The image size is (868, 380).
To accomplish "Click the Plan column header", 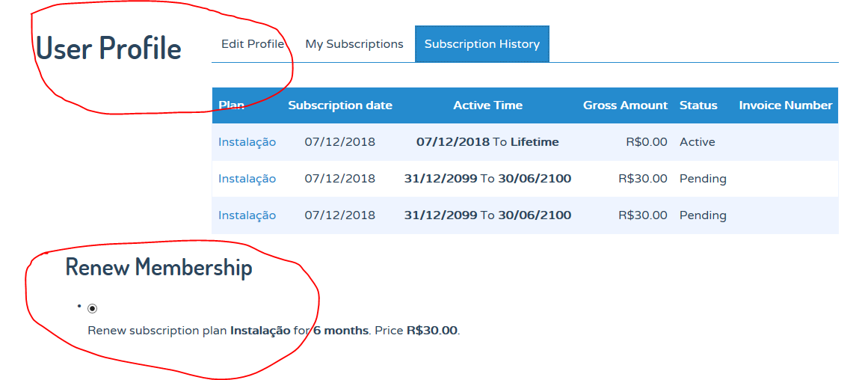I will tap(232, 105).
